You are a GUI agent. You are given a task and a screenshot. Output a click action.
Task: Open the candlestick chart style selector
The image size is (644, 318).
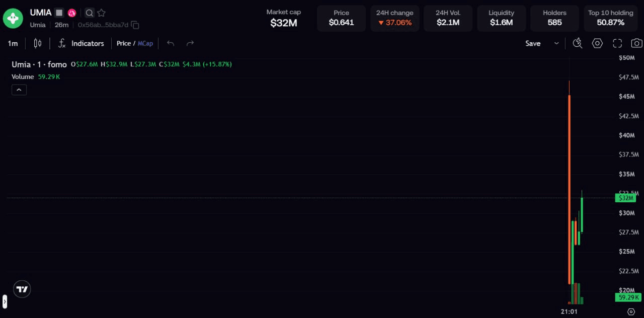[38, 43]
